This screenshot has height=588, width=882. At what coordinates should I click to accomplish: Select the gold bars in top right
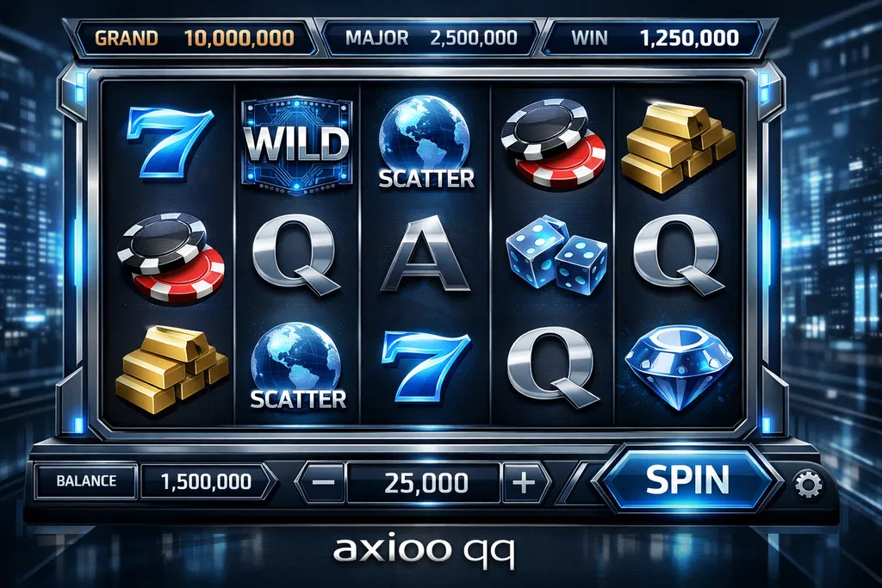(x=678, y=147)
